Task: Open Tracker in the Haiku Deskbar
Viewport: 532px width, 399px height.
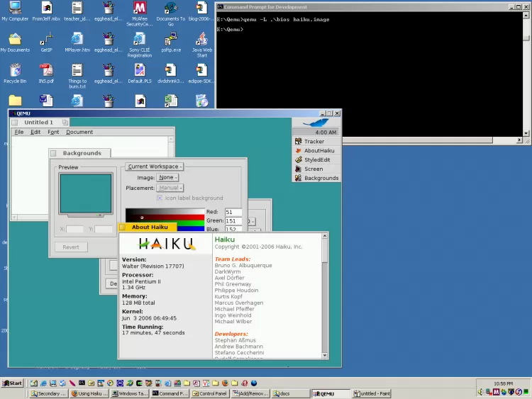Action: click(x=314, y=142)
